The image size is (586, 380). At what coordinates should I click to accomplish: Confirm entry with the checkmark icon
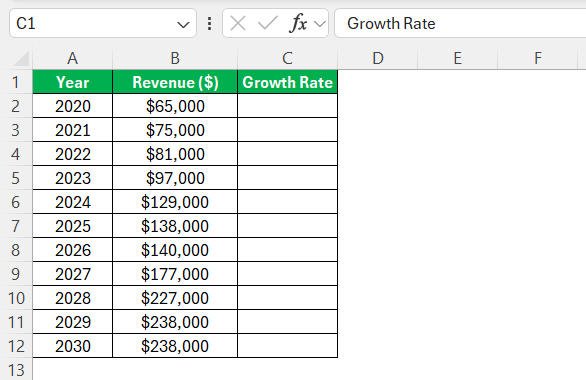pos(268,24)
